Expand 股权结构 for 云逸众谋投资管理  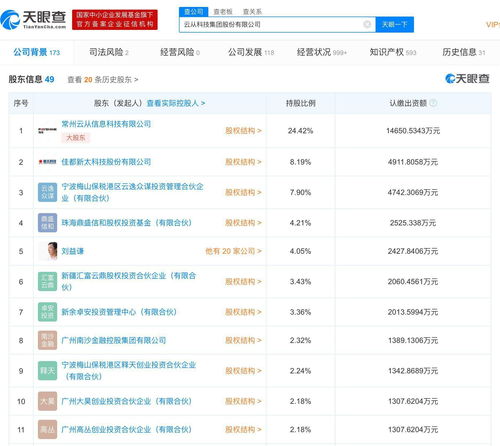(x=243, y=192)
